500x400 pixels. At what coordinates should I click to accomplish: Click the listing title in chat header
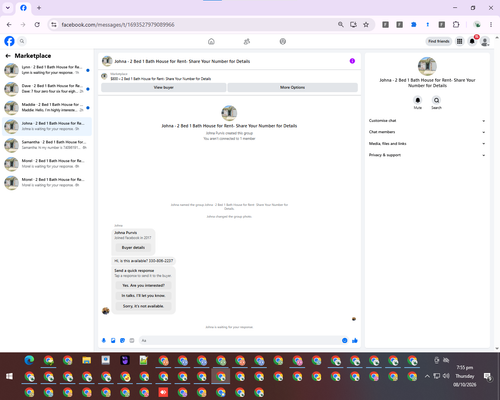click(x=182, y=61)
